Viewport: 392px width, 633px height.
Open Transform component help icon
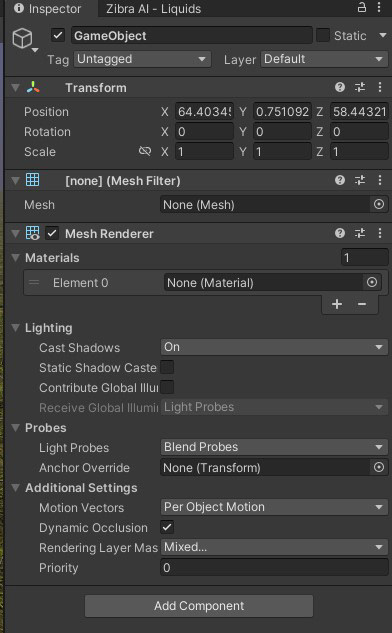click(340, 87)
